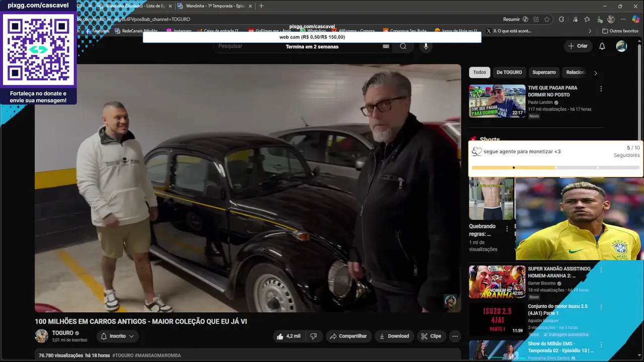
Task: Open TOGURO channel avatar
Action: pos(41,336)
